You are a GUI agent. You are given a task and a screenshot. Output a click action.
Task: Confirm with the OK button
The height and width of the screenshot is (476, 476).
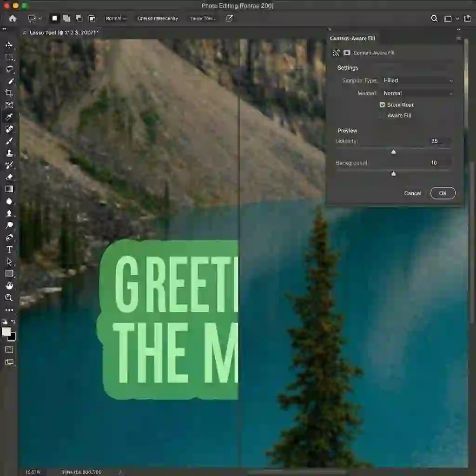tap(443, 193)
